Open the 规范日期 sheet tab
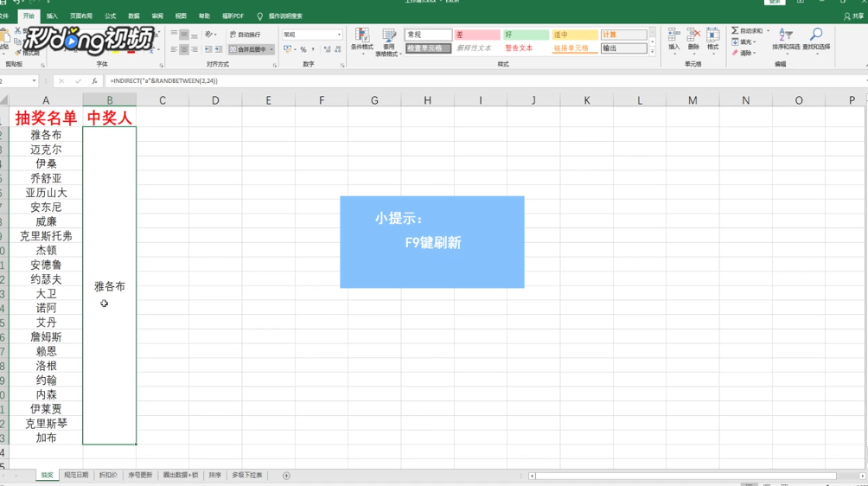Image resolution: width=868 pixels, height=486 pixels. [x=76, y=476]
